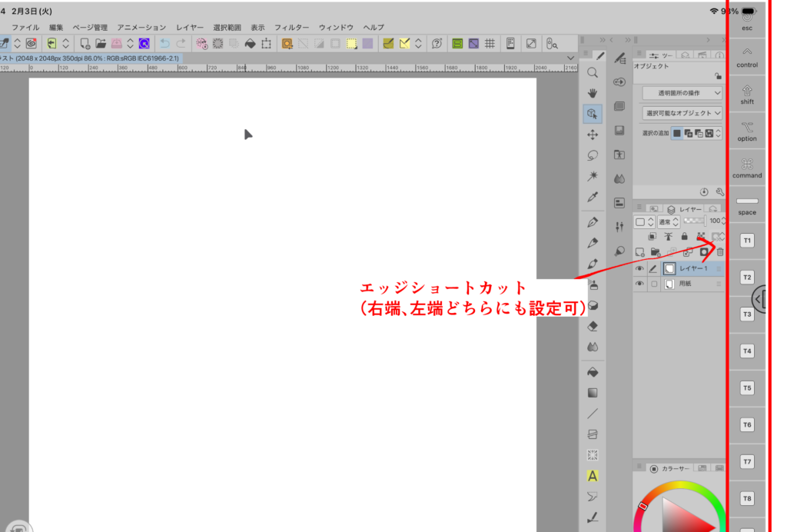Activate the Eyedropper tool
The width and height of the screenshot is (787, 532).
[593, 197]
